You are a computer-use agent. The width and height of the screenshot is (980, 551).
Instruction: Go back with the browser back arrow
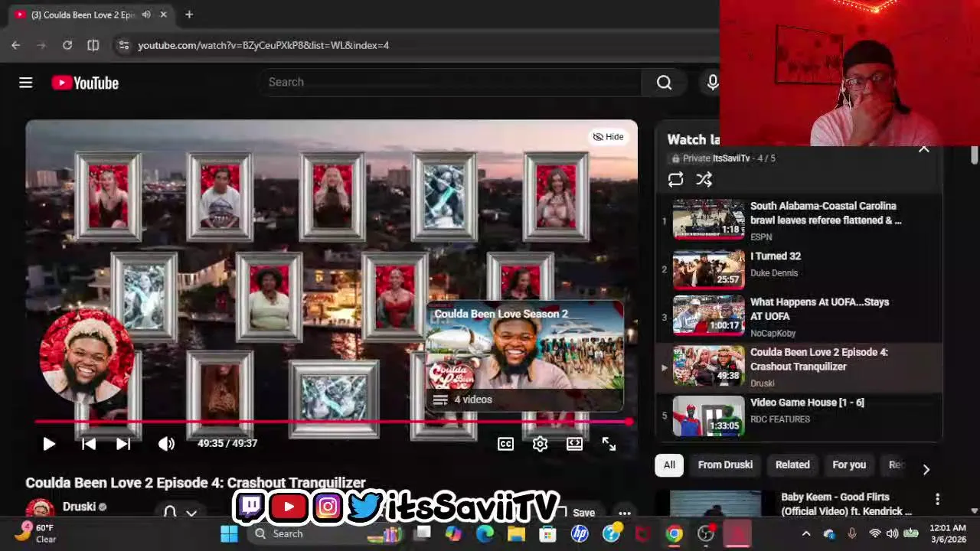[x=16, y=45]
